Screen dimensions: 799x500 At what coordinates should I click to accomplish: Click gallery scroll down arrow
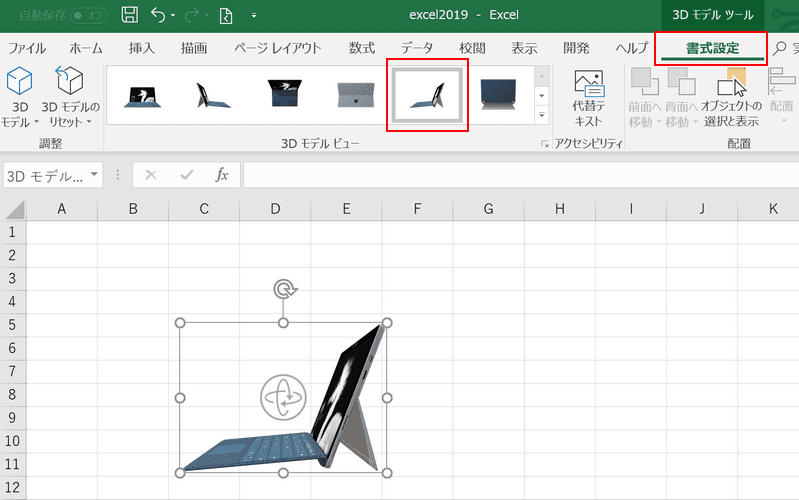click(x=542, y=95)
